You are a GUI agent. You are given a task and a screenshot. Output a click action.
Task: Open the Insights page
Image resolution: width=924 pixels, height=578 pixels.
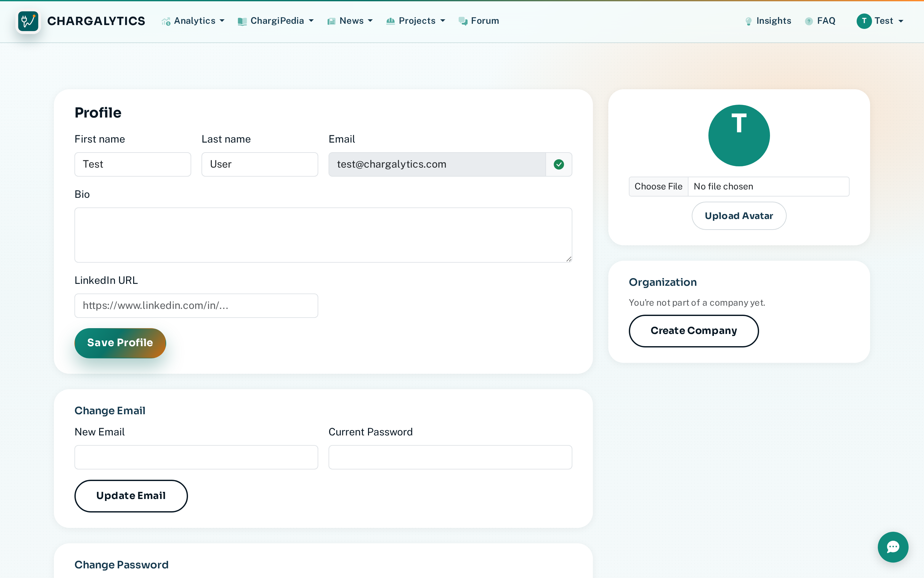[768, 21]
